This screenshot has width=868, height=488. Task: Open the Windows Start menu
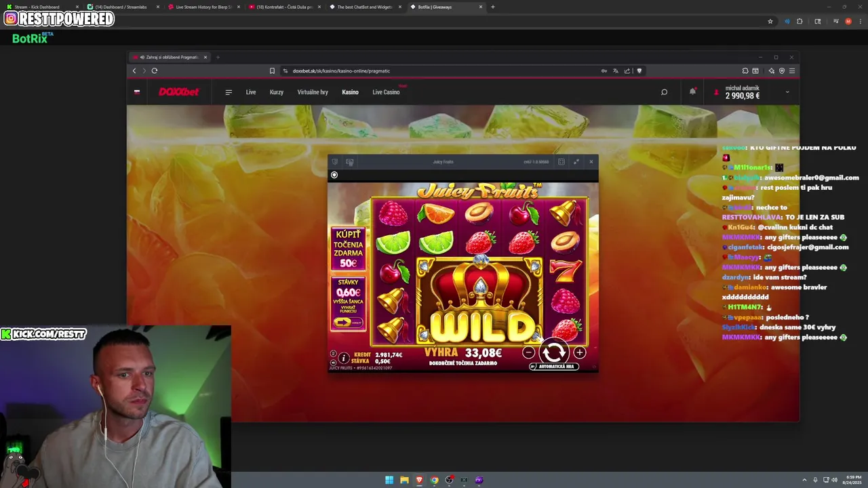(389, 480)
